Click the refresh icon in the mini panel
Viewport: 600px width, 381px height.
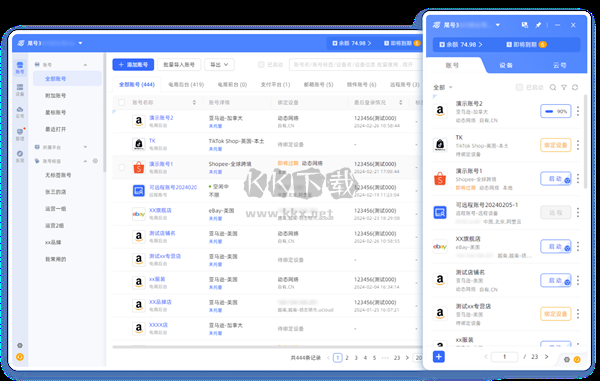tap(575, 88)
